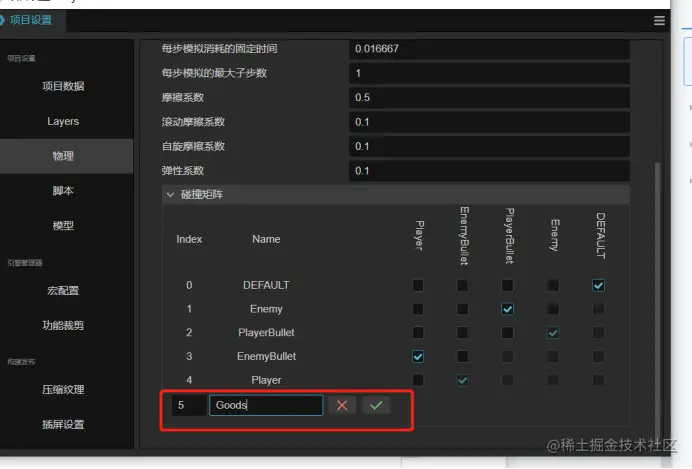Click the 'Enemy' row name
This screenshot has width=692, height=469.
pyautogui.click(x=266, y=309)
